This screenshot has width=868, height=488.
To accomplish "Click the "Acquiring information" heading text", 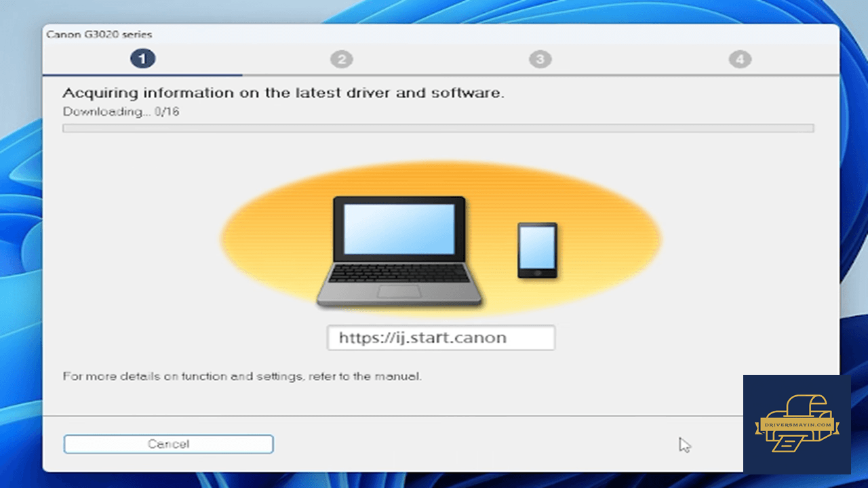I will pyautogui.click(x=283, y=93).
